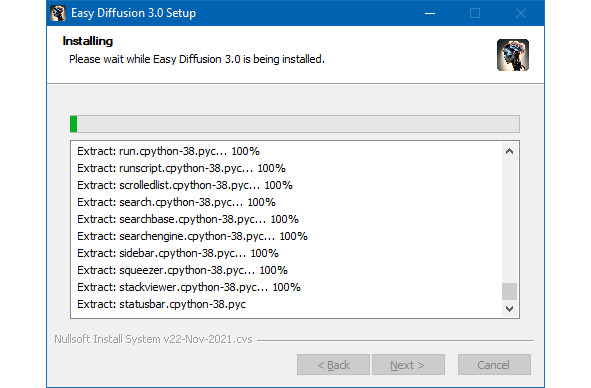Select the sidebar.cpython-38.pyc log entry
The height and width of the screenshot is (388, 591).
coord(178,253)
